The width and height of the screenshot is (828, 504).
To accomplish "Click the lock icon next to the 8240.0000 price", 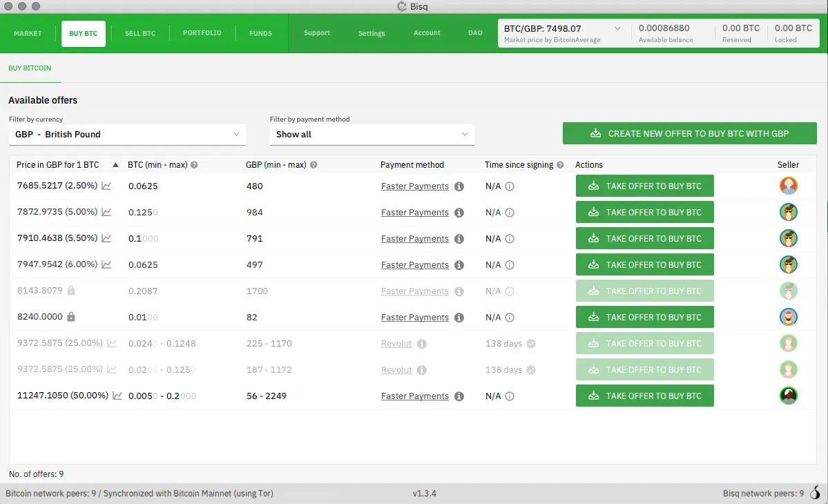I will point(70,317).
